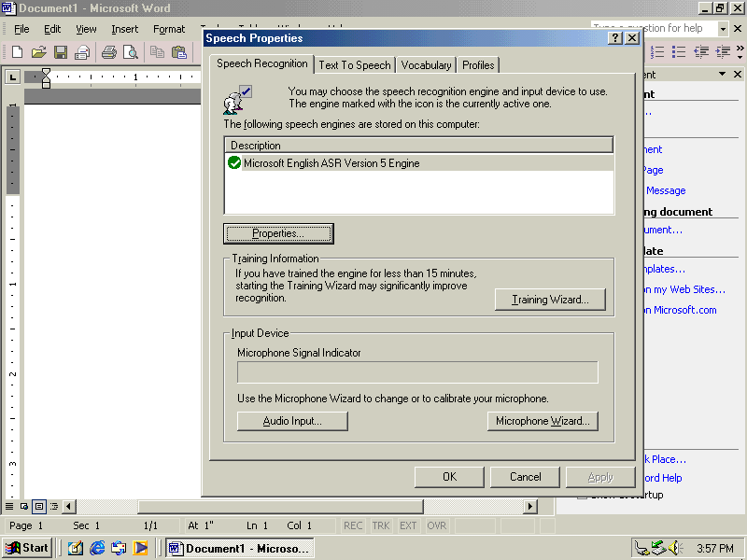Open the Vocabulary tab
Screen dimensions: 747x560
click(x=426, y=65)
